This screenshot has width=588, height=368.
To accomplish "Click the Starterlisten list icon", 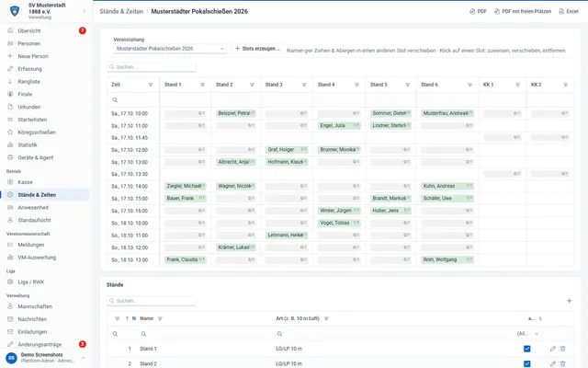I will (10, 120).
